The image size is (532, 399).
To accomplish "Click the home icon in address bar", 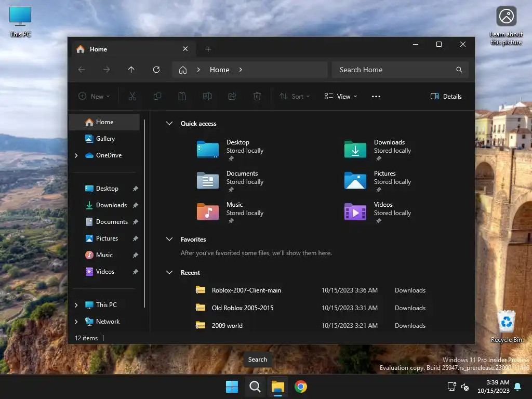I will tap(183, 70).
